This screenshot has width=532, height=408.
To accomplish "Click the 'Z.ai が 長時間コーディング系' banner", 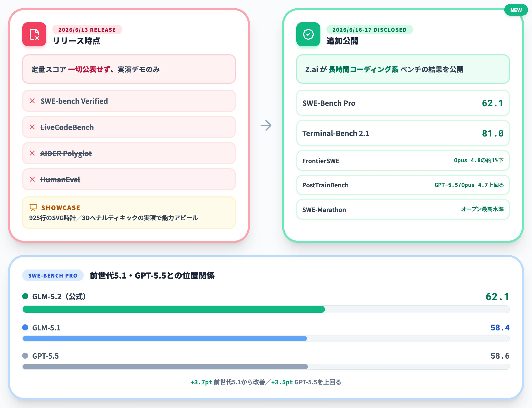I will (x=403, y=69).
